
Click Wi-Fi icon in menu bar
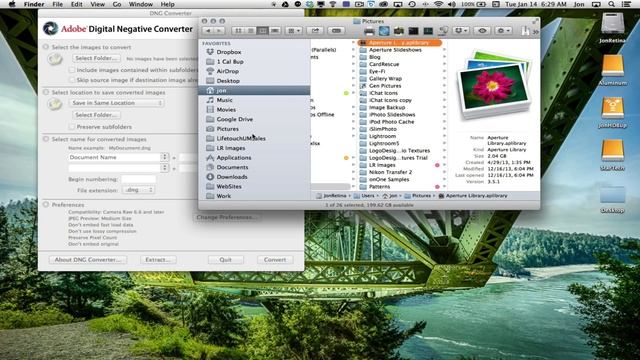[x=438, y=4]
